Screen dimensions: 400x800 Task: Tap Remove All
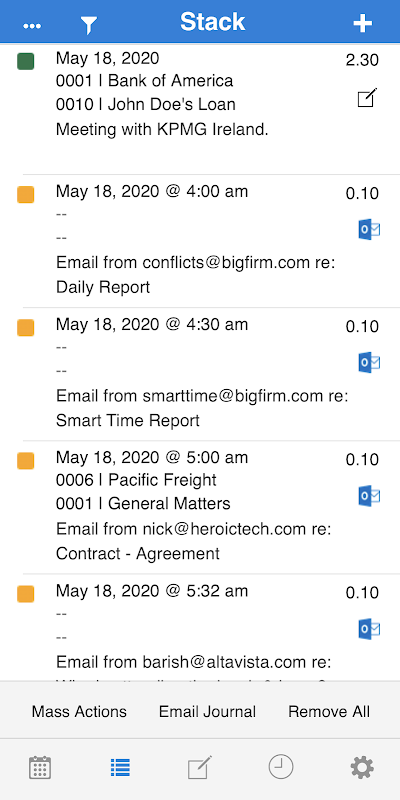tap(329, 712)
